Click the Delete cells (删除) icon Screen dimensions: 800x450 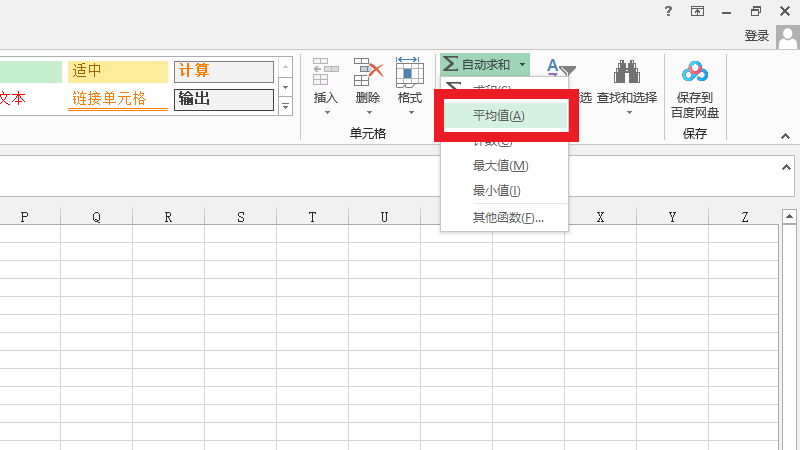[368, 72]
